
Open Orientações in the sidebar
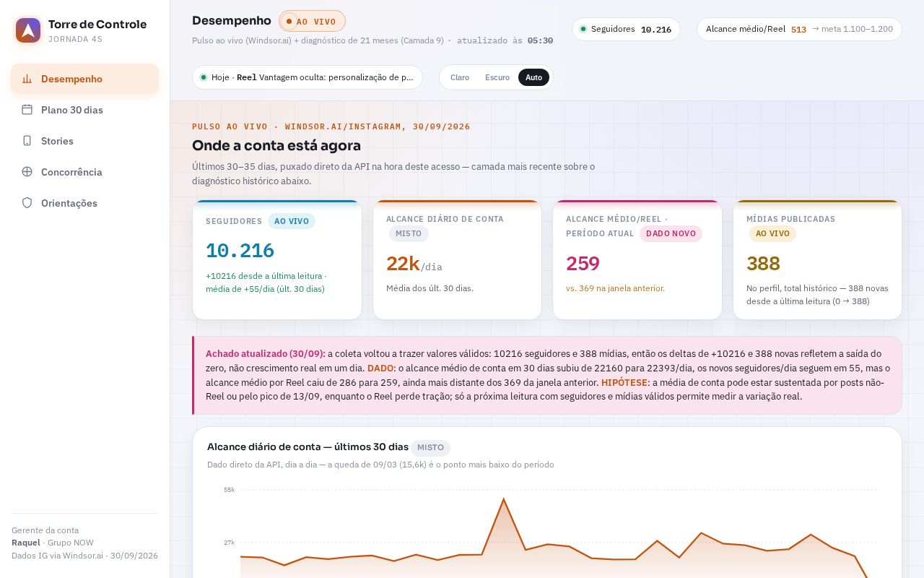tap(84, 203)
